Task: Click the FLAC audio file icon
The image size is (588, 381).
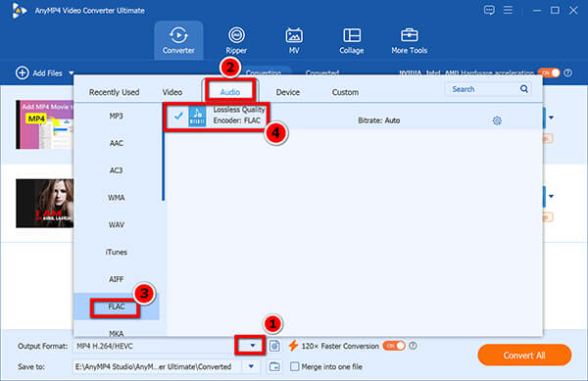Action: tap(197, 116)
